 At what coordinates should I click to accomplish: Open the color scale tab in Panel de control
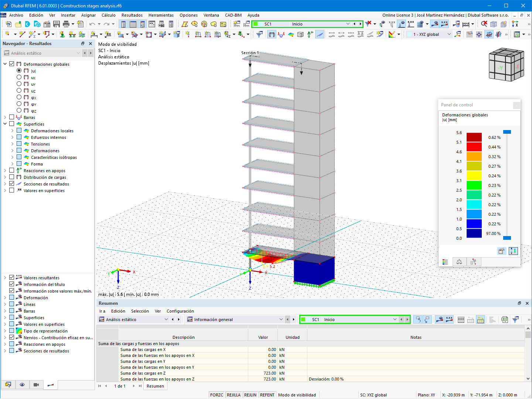[445, 262]
